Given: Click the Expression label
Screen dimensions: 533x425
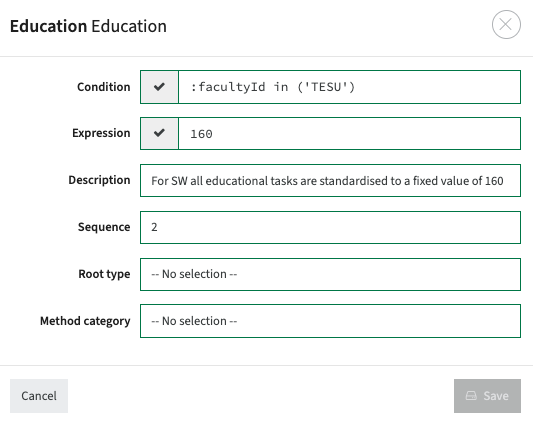Looking at the screenshot, I should click(x=101, y=133).
